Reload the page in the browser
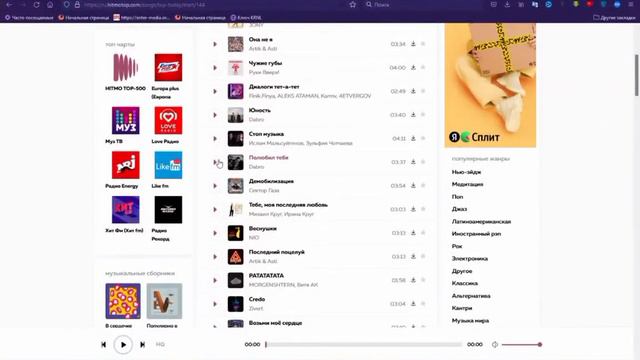640x360 pixels. [x=36, y=4]
